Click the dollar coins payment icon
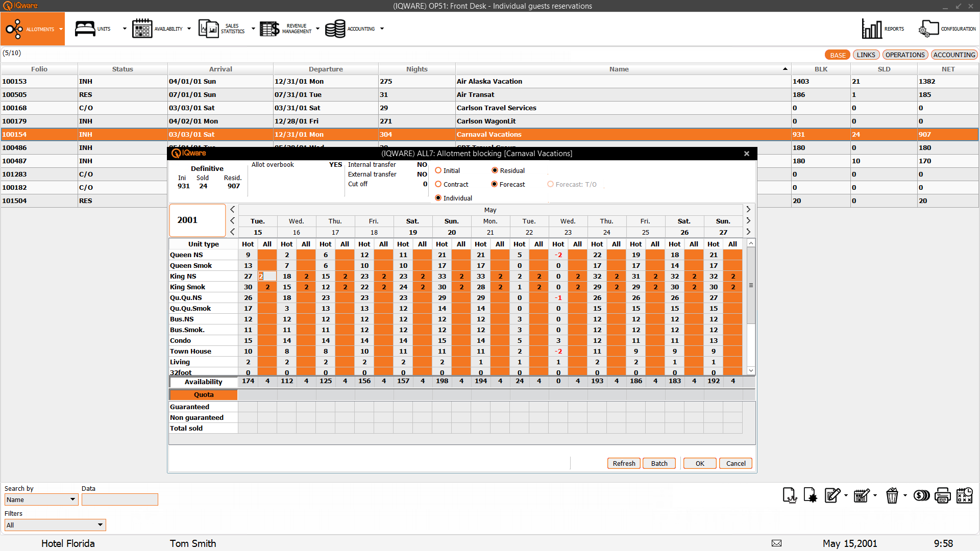980x551 pixels. pyautogui.click(x=921, y=495)
